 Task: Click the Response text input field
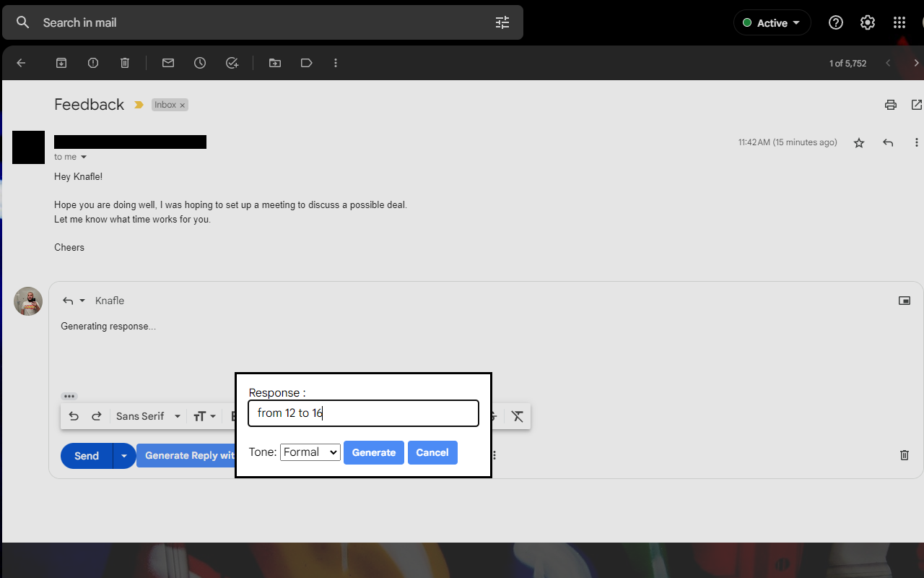point(363,413)
